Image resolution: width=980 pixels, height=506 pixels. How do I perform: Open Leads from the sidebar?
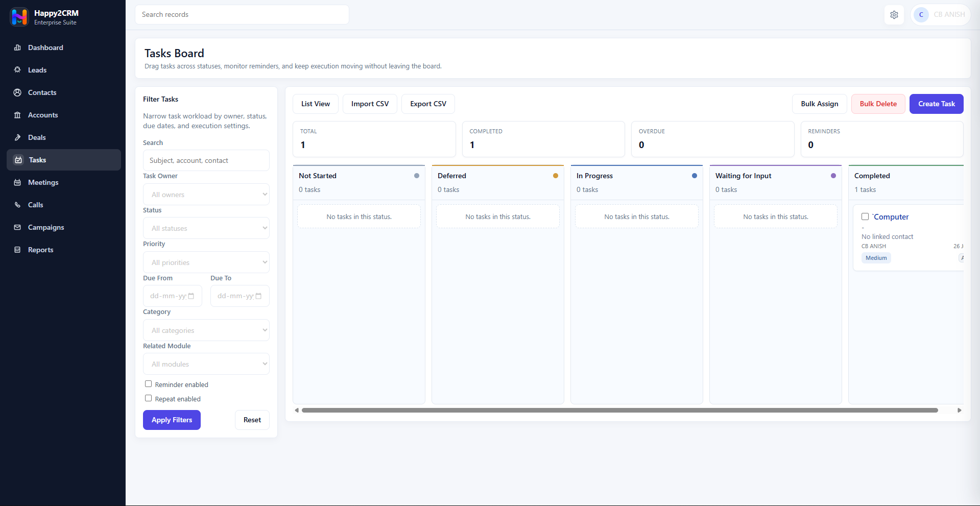point(64,70)
